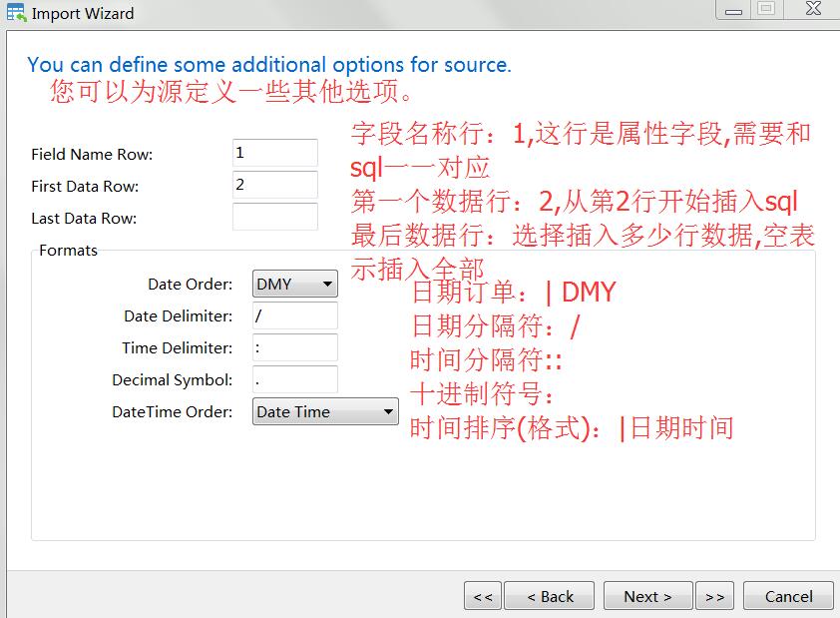
Task: Click the 'DateTime Order:' label
Action: point(172,411)
